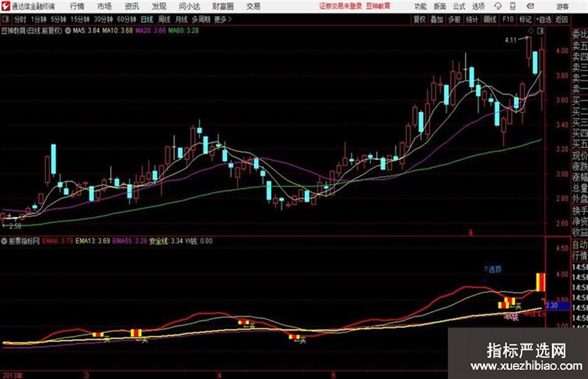Switch to 1分钟 chart period
The width and height of the screenshot is (588, 379).
point(39,19)
